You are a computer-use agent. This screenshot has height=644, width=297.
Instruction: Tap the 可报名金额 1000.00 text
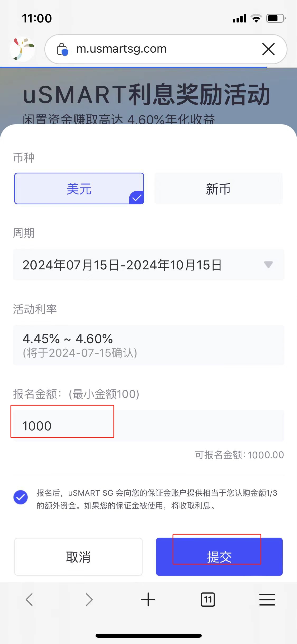click(x=239, y=455)
